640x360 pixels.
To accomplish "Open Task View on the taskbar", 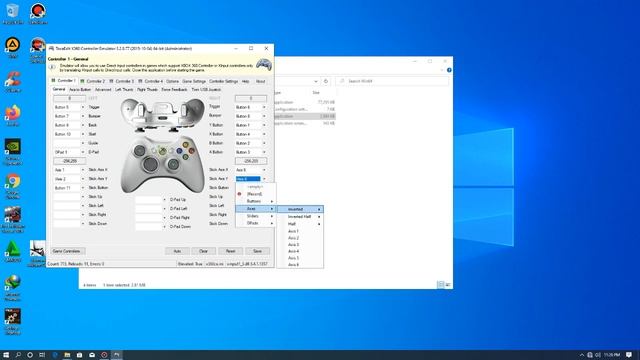I will coord(42,355).
